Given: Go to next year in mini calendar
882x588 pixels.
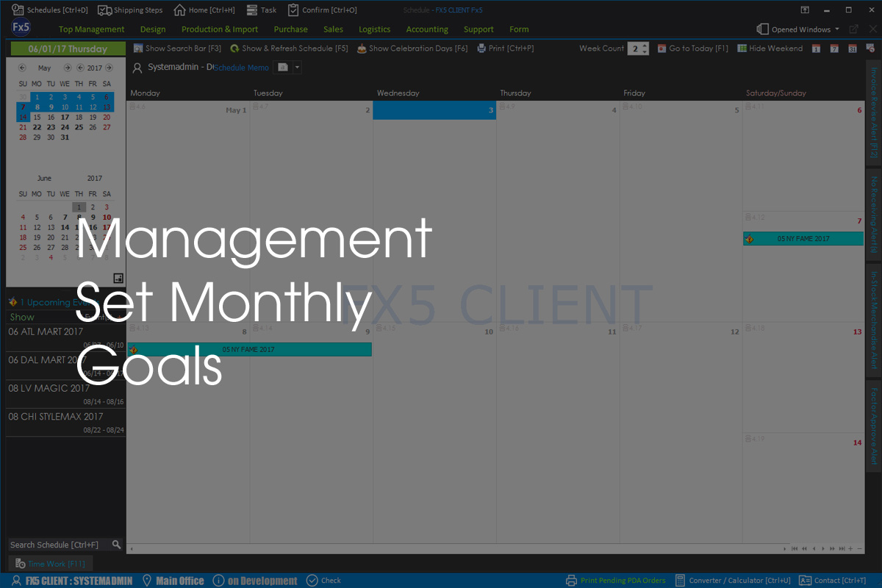Looking at the screenshot, I should [107, 68].
